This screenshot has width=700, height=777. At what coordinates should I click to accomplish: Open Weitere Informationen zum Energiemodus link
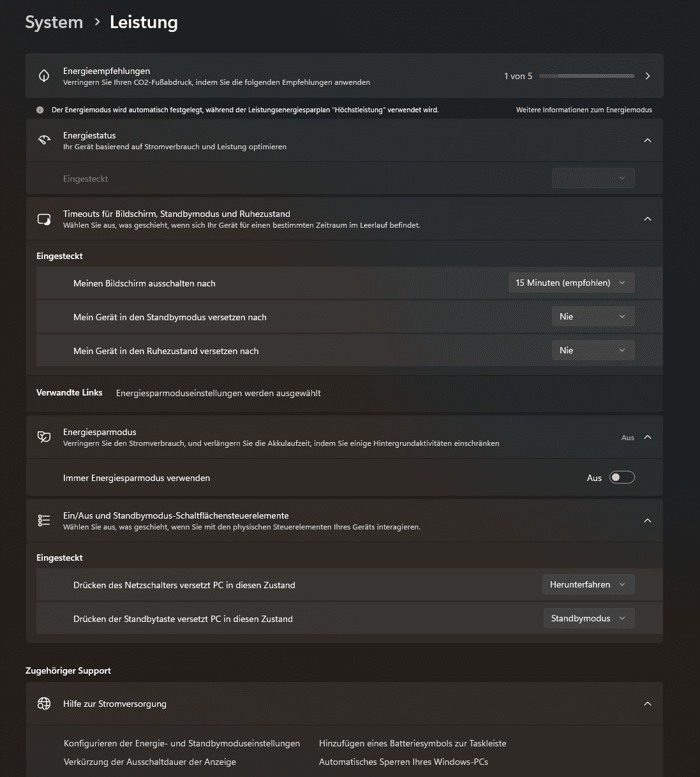coord(584,110)
